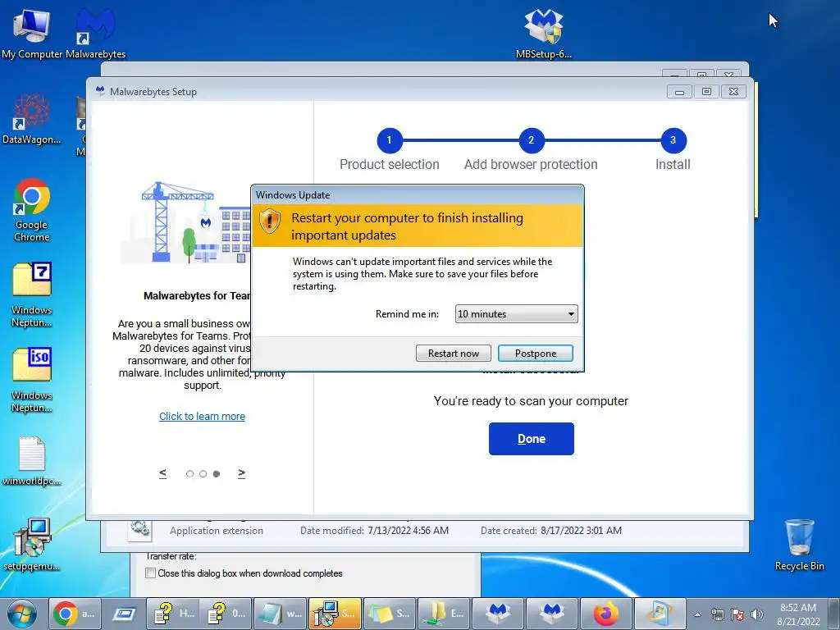840x630 pixels.
Task: Open the Malwarebytes desktop shortcut
Action: pyautogui.click(x=95, y=32)
